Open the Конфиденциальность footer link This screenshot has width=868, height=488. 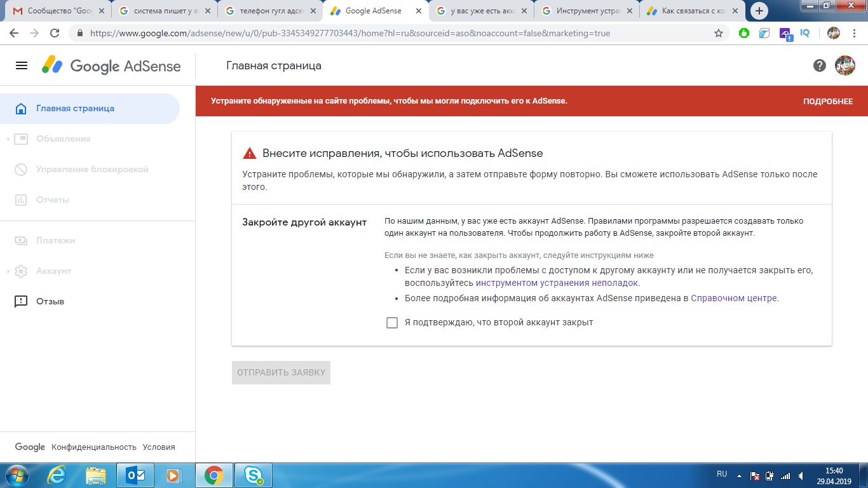pos(94,447)
